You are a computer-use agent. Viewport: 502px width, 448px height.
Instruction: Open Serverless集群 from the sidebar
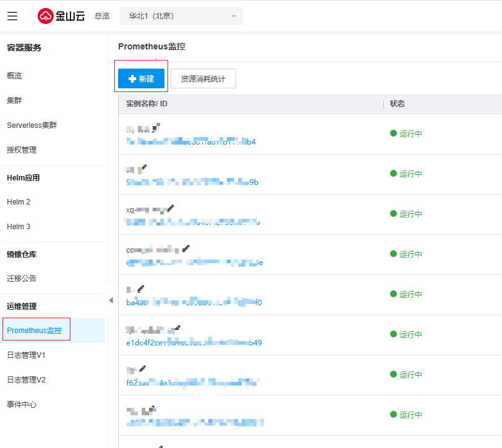(x=32, y=125)
